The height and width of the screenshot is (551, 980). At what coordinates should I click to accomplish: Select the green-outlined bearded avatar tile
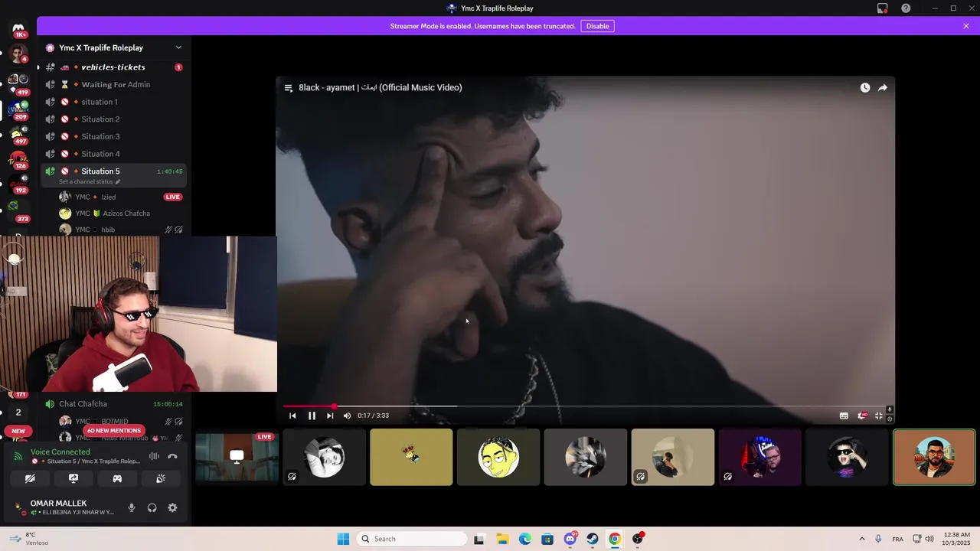point(934,457)
